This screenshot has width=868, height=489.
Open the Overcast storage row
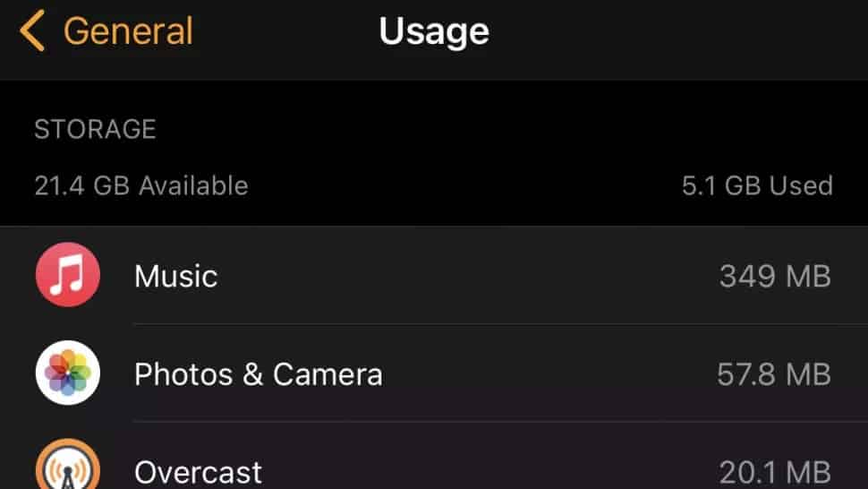pyautogui.click(x=434, y=456)
